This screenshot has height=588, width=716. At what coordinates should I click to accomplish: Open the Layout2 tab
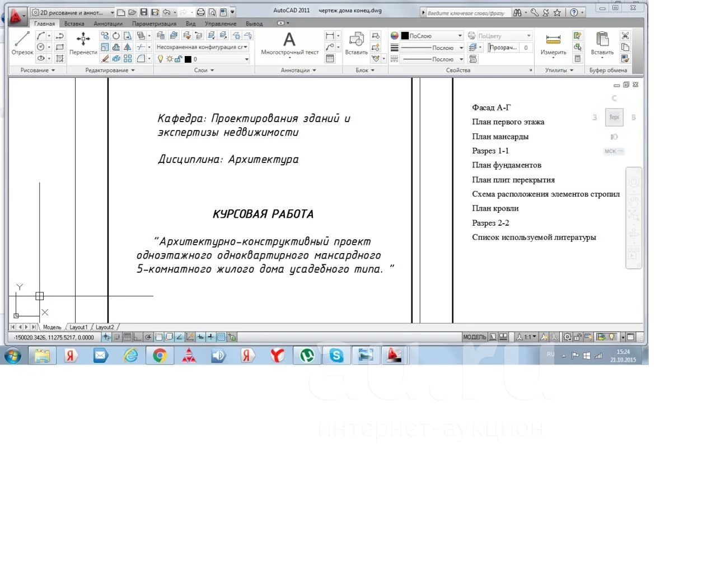click(105, 327)
